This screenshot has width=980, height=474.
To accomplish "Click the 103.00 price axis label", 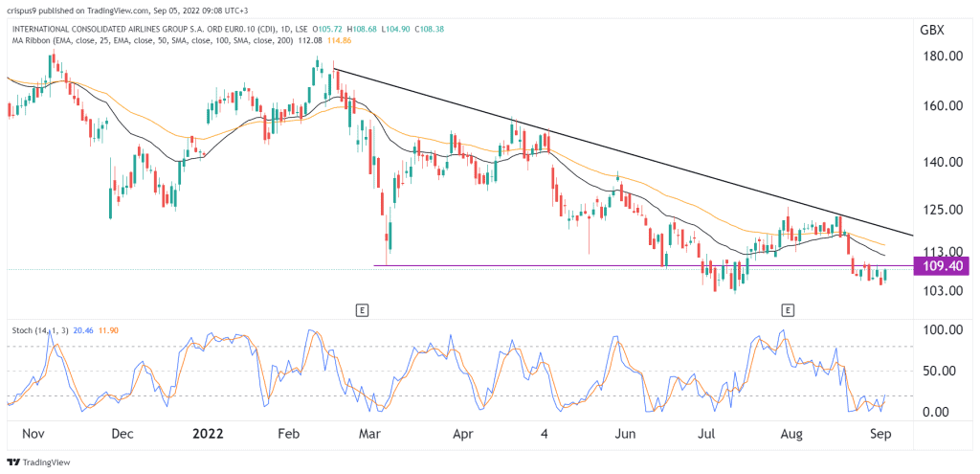I will 942,290.
